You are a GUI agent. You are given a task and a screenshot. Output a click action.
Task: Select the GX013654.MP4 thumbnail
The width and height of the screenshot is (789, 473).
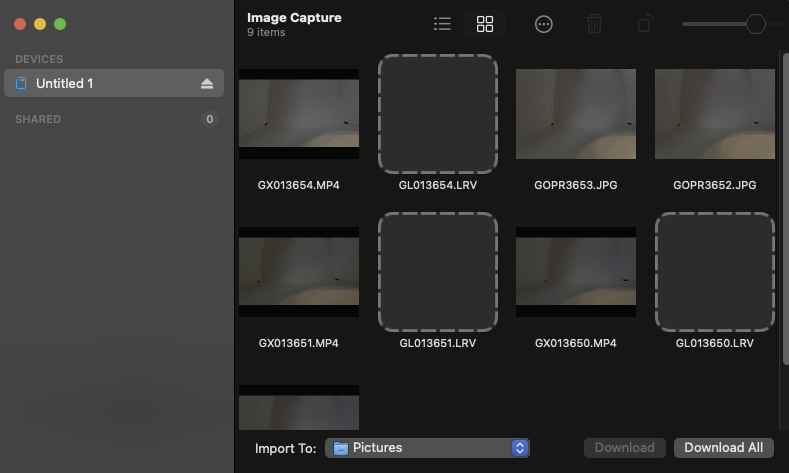tap(299, 114)
